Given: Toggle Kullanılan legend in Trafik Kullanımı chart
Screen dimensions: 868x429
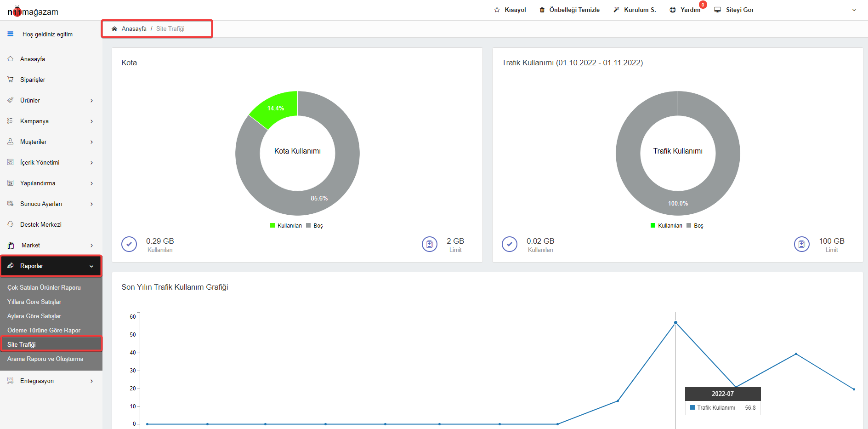Looking at the screenshot, I should [x=666, y=225].
